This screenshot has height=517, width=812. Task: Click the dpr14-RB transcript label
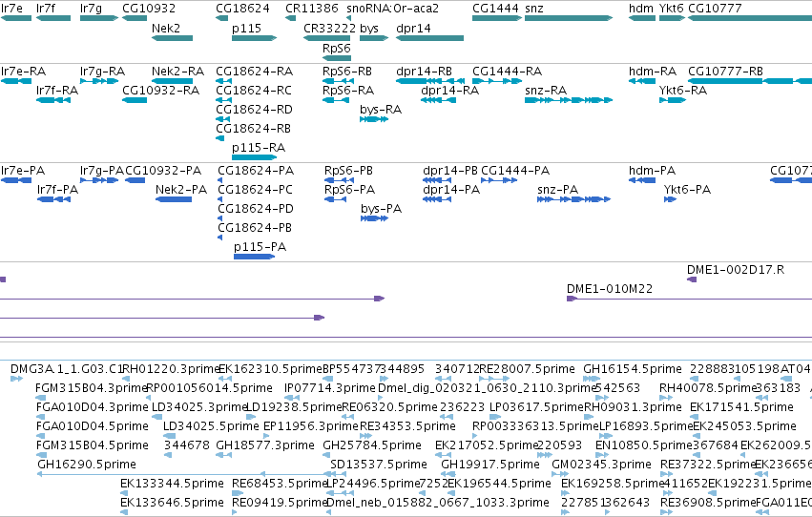[x=424, y=72]
